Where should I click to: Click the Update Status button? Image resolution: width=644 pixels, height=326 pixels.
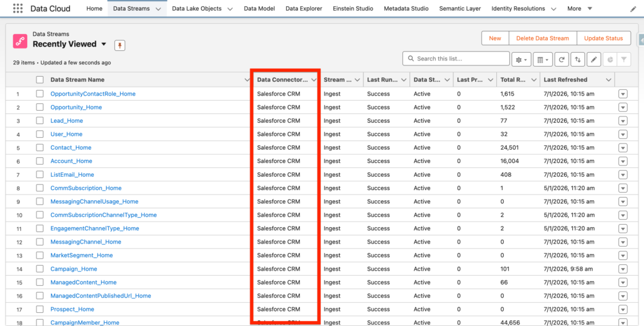point(603,38)
